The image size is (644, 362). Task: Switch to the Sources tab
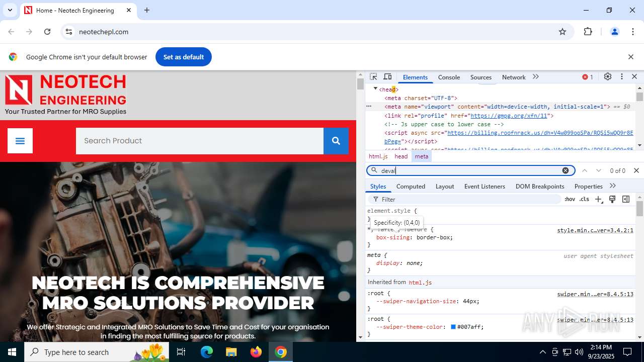pyautogui.click(x=481, y=77)
